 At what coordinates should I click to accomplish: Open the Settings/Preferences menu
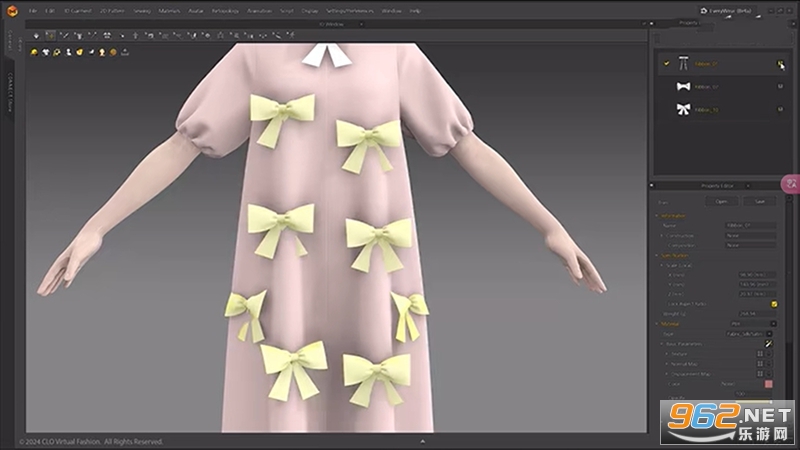pos(350,11)
